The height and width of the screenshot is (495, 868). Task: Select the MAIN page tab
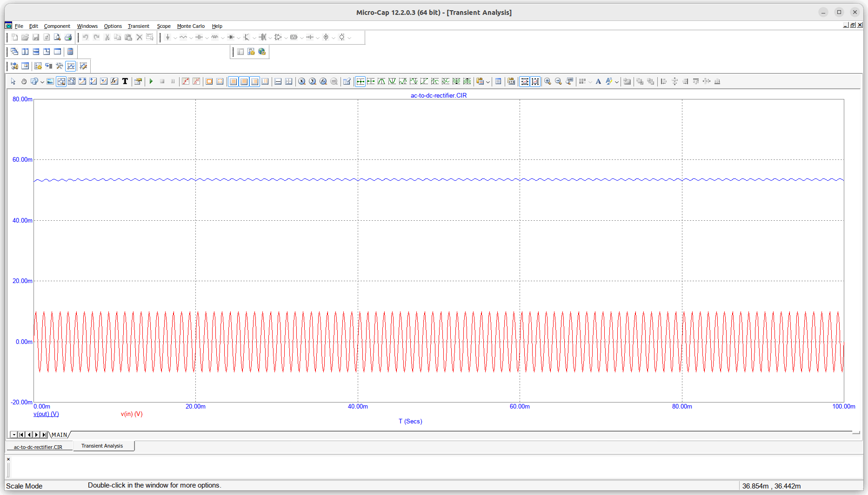[59, 435]
